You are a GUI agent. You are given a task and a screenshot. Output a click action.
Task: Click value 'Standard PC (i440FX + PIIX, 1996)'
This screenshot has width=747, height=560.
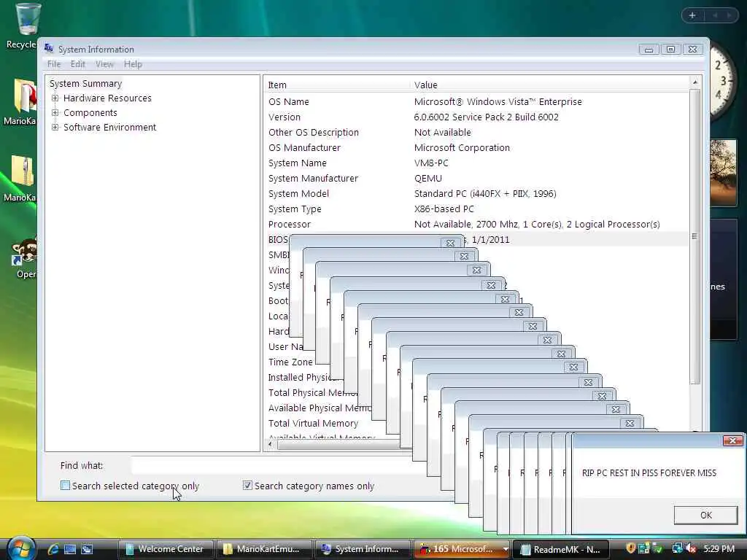[485, 193]
